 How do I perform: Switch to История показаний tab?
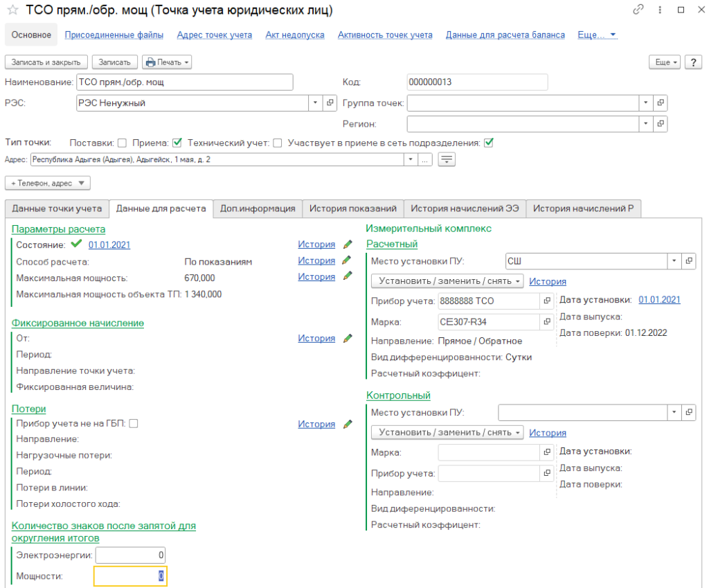tap(352, 208)
